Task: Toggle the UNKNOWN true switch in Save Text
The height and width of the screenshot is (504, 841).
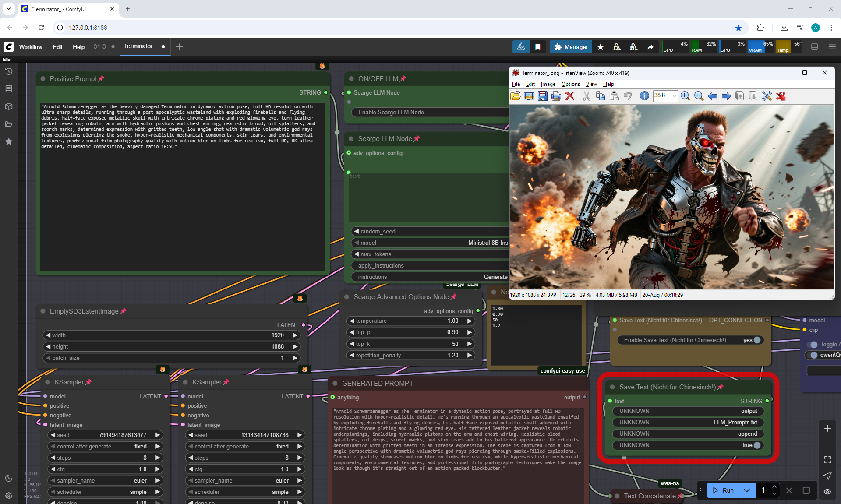Action: (x=757, y=445)
